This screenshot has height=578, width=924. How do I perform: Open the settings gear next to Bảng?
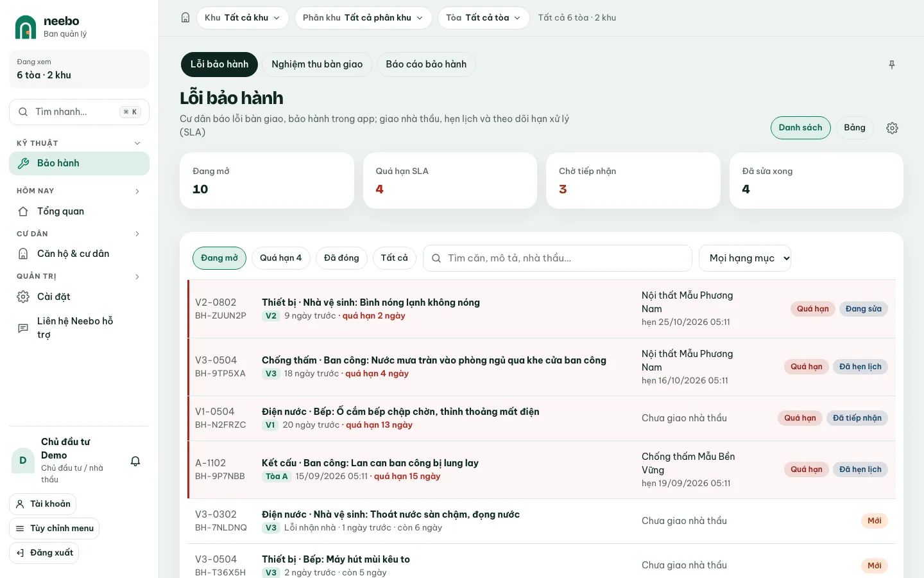click(892, 128)
